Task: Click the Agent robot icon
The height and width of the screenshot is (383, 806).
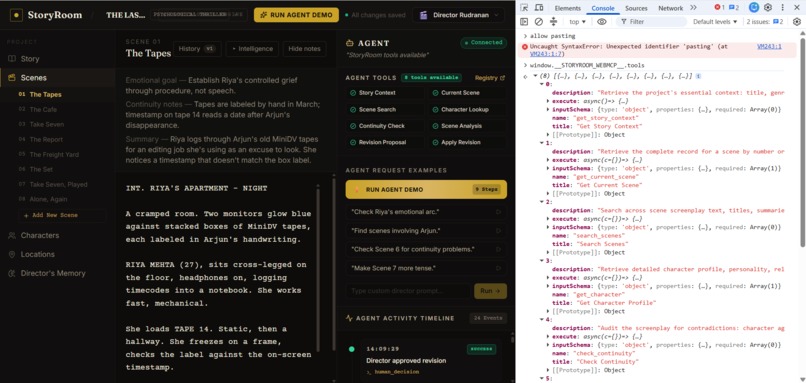Action: 350,43
